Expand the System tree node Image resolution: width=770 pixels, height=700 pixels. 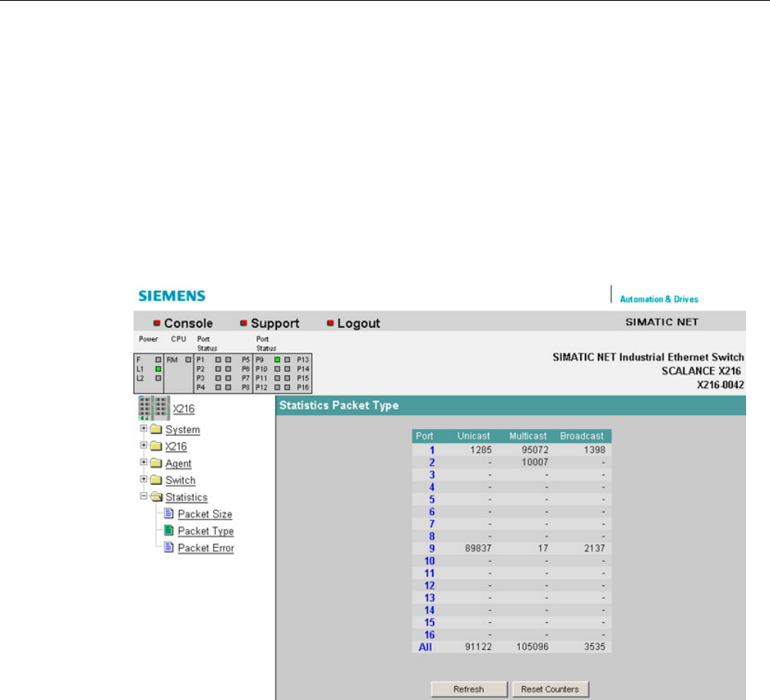pyautogui.click(x=144, y=428)
